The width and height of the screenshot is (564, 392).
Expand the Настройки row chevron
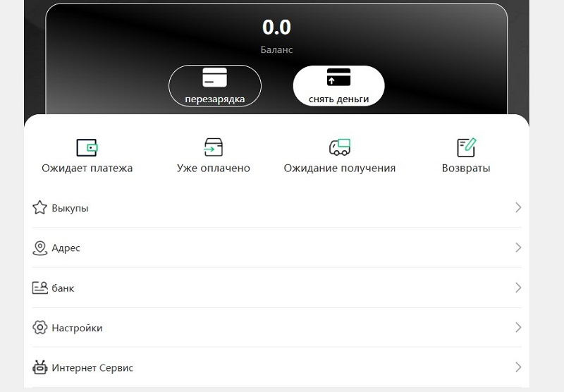[518, 327]
